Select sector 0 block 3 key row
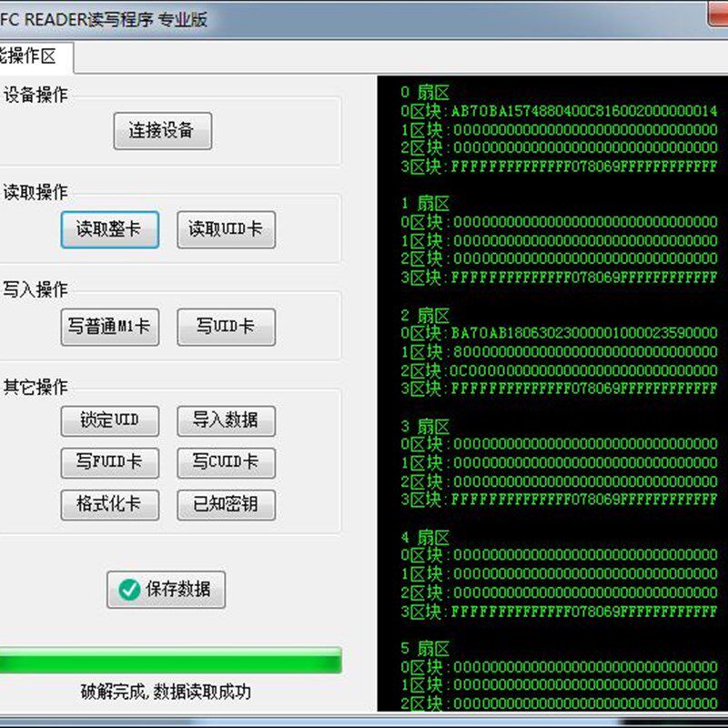Image resolution: width=728 pixels, height=728 pixels. pos(559,167)
